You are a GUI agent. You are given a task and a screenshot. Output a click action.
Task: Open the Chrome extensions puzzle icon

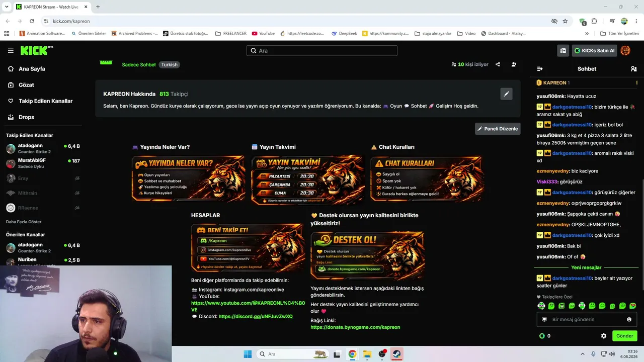[x=594, y=21]
